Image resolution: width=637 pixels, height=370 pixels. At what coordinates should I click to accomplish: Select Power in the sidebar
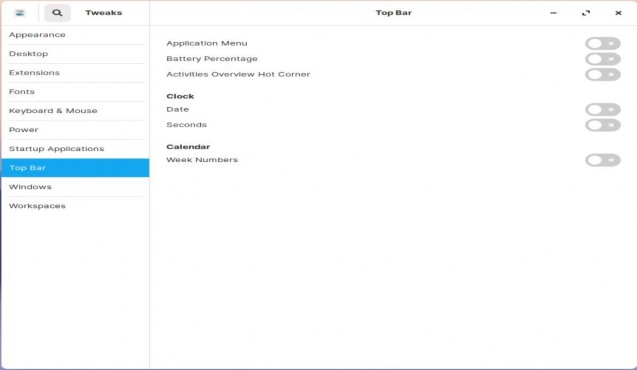click(x=75, y=130)
